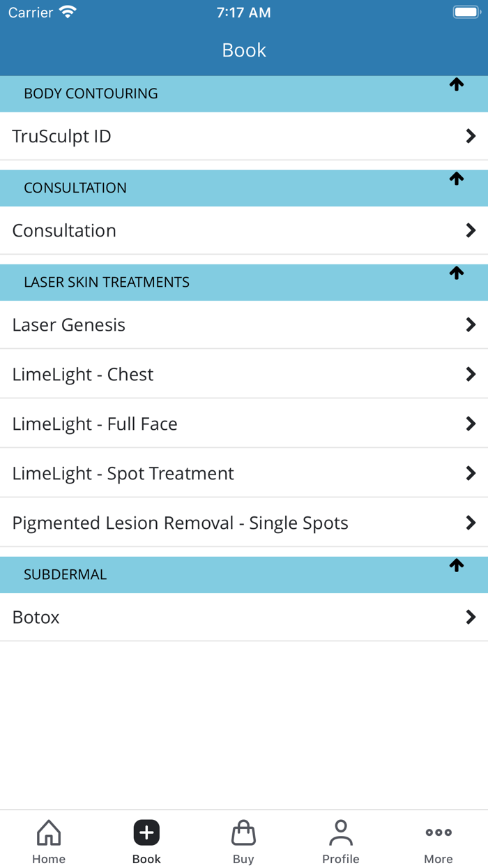Image resolution: width=488 pixels, height=868 pixels.
Task: Collapse the BODY CONTOURING section arrow
Action: (457, 84)
